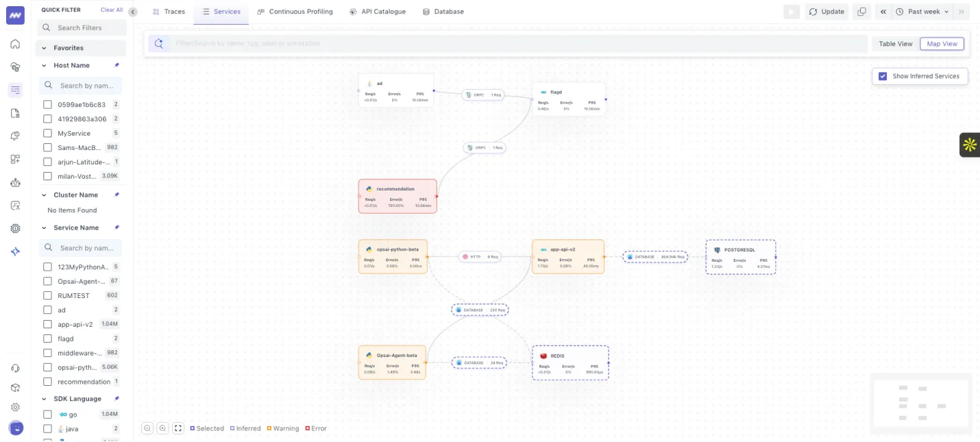Open the support headset icon
The image size is (980, 442).
(15, 368)
